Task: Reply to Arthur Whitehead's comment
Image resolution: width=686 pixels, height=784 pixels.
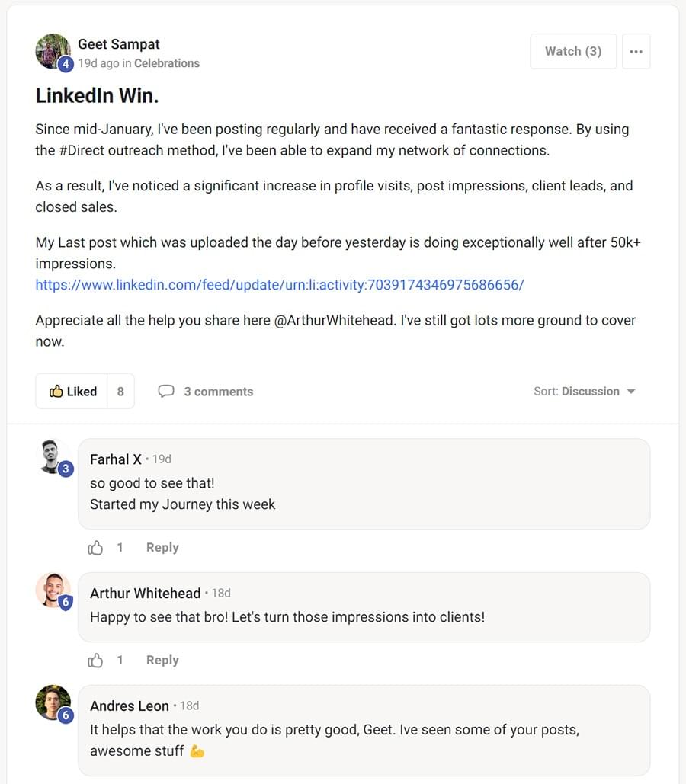Action: point(162,660)
